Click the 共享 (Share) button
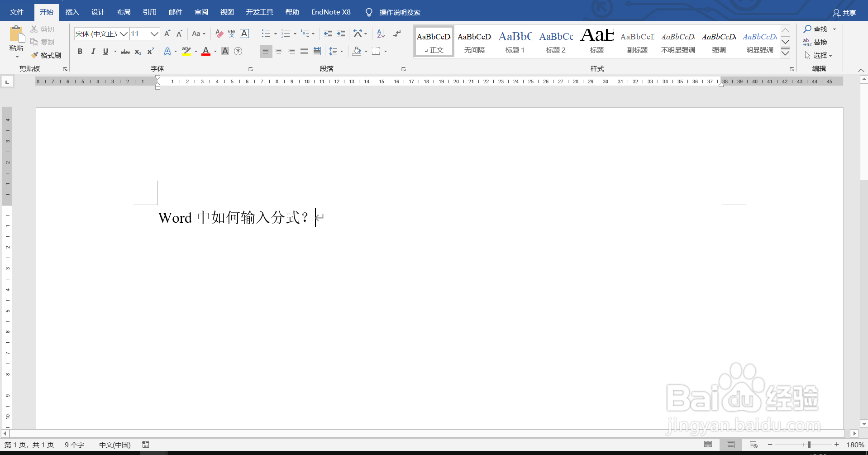 pyautogui.click(x=844, y=13)
